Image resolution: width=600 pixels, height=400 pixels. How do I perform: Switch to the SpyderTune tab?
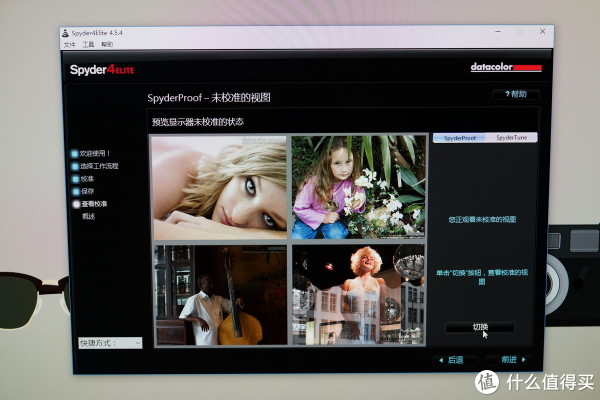pos(511,137)
